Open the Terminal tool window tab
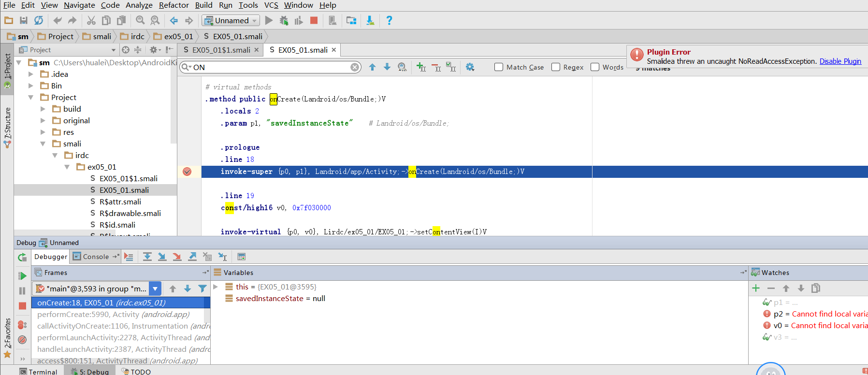This screenshot has height=375, width=868. (38, 372)
